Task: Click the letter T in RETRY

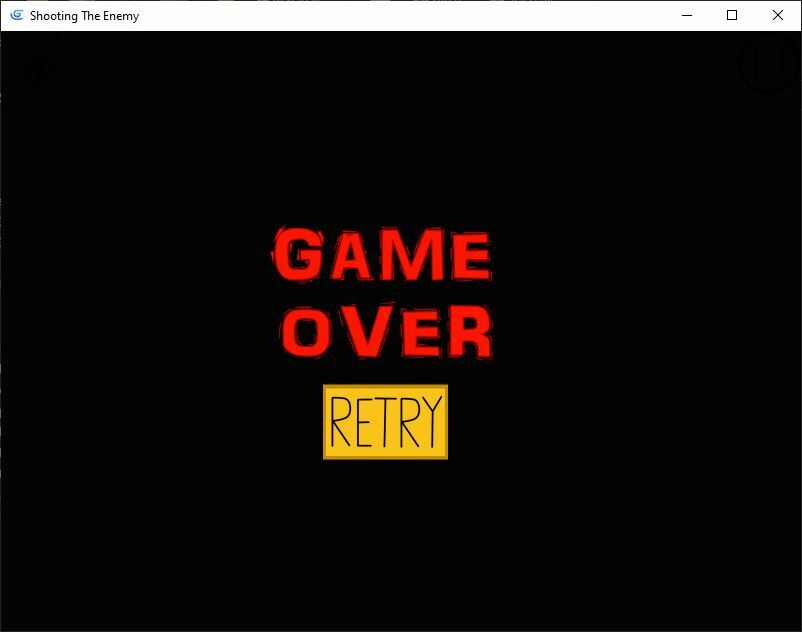Action: click(x=385, y=422)
